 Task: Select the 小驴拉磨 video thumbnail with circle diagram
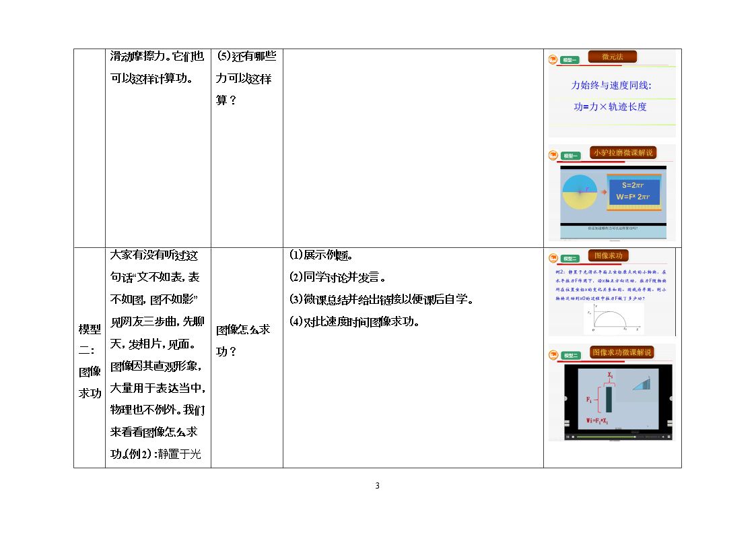tap(613, 202)
